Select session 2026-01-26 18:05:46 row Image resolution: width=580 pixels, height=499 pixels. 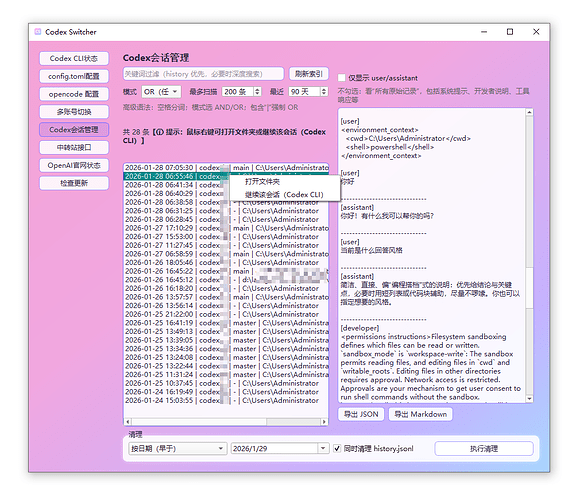(x=226, y=263)
